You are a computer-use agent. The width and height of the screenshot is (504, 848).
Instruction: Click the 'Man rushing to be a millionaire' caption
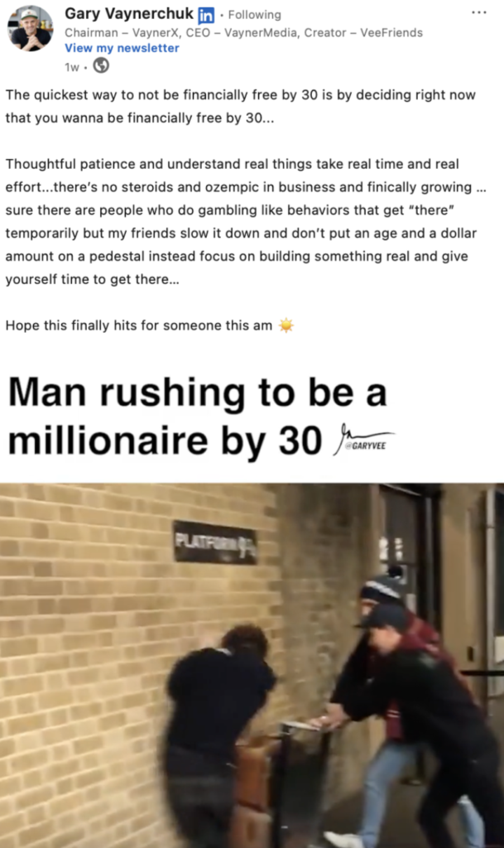coord(197,417)
